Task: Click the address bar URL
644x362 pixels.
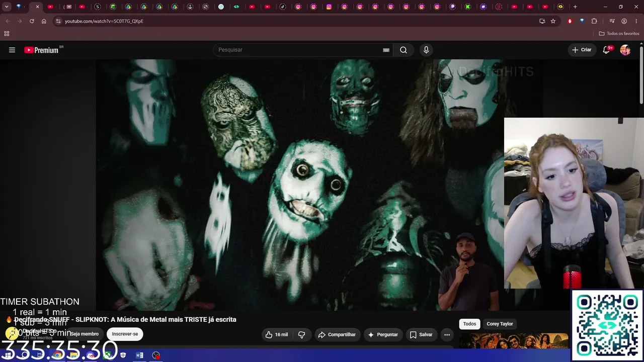Action: (x=104, y=21)
